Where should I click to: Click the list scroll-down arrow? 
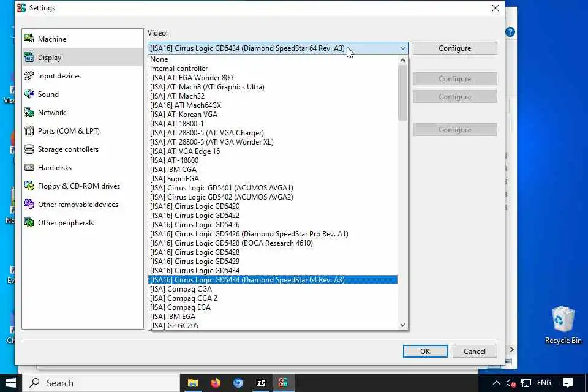tap(402, 325)
